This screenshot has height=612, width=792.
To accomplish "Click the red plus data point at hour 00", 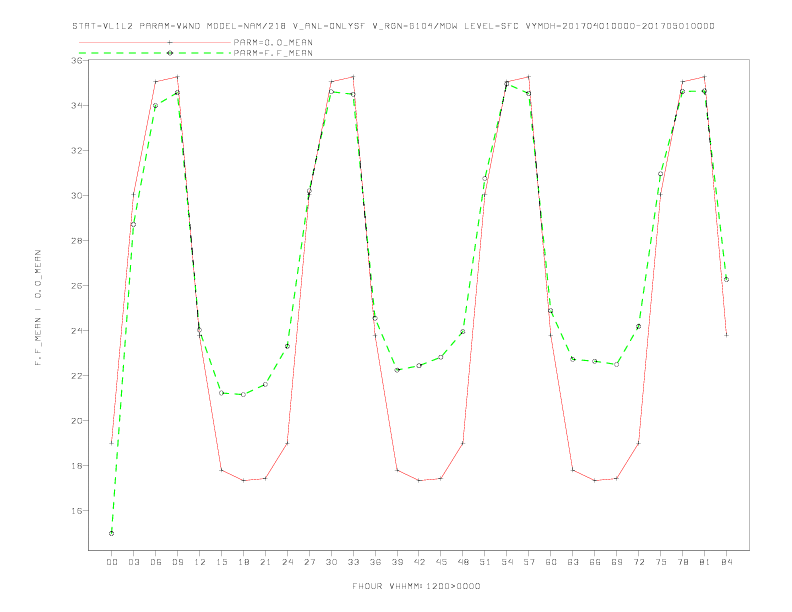I will click(112, 443).
